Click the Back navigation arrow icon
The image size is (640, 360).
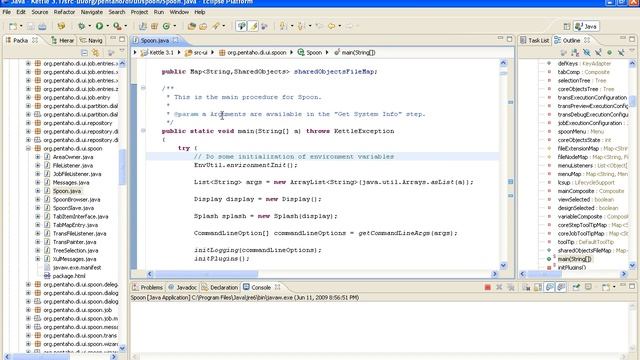(331, 27)
